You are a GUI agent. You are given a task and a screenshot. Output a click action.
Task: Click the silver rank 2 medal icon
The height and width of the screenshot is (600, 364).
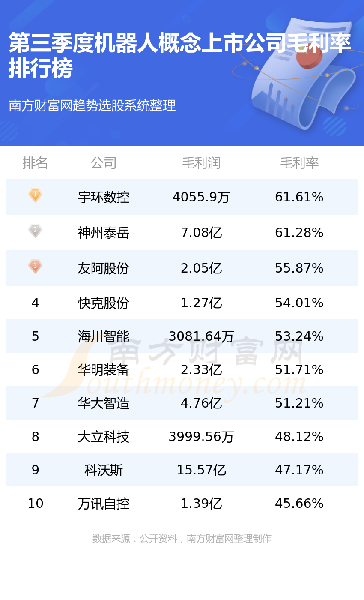click(x=35, y=231)
